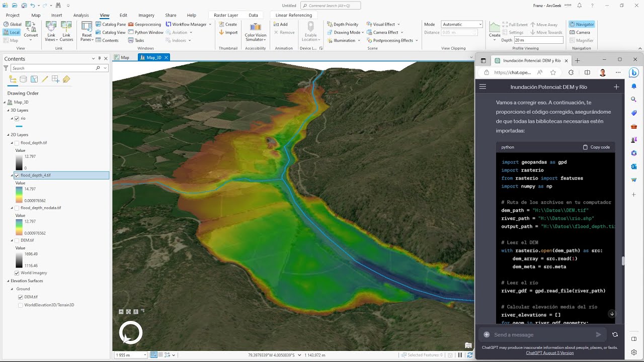Screen dimensions: 644x362
Task: Click Add animation button
Action: pos(281,24)
